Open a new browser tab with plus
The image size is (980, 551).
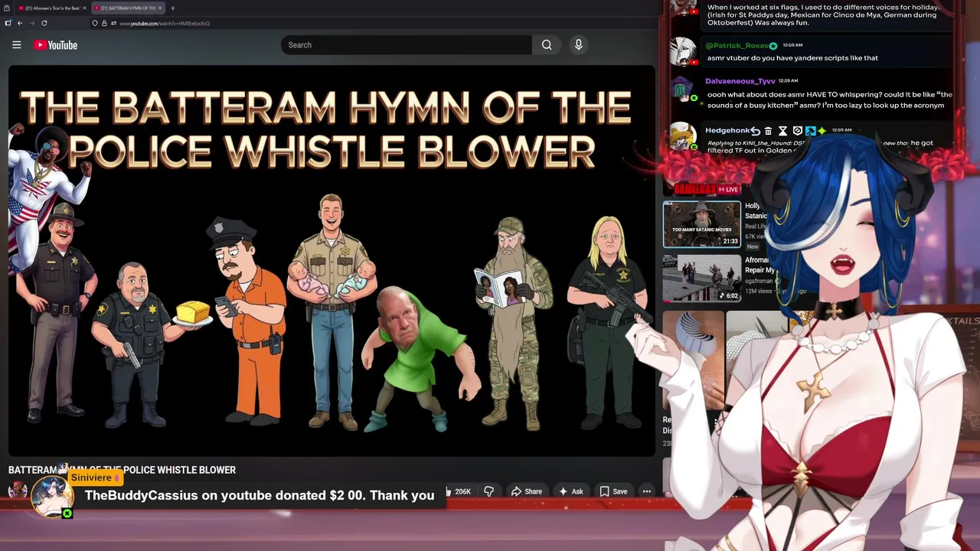172,8
